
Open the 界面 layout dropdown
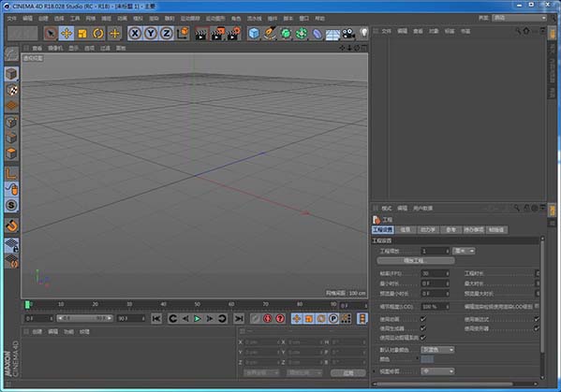click(x=519, y=18)
